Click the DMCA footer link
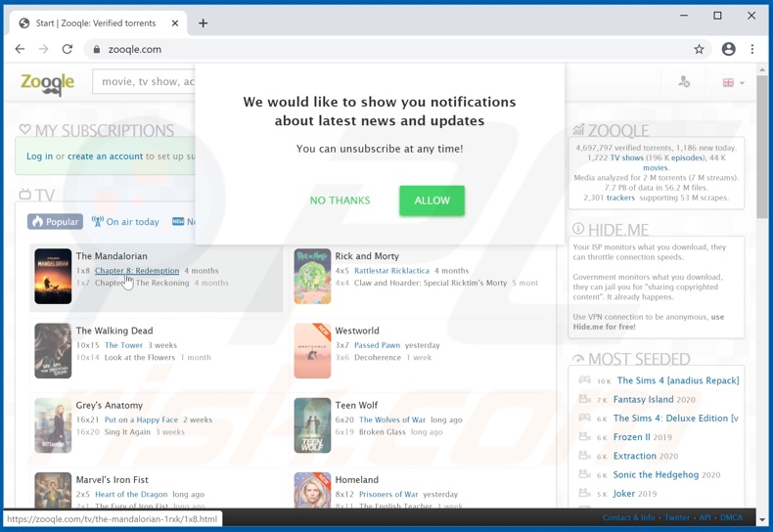The height and width of the screenshot is (532, 773). [731, 517]
